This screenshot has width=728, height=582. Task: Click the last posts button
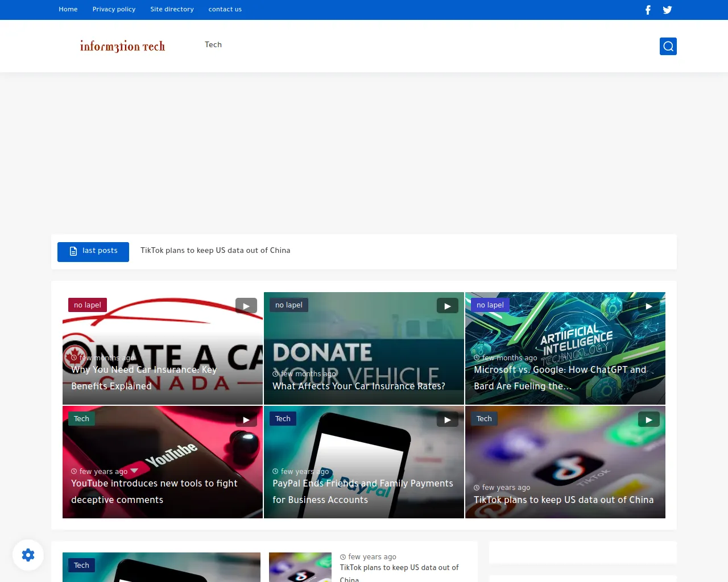pyautogui.click(x=93, y=251)
